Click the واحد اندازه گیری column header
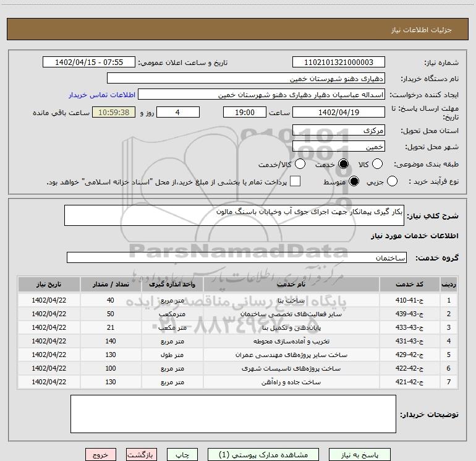Viewport: 476px width, 461px height. pyautogui.click(x=172, y=284)
